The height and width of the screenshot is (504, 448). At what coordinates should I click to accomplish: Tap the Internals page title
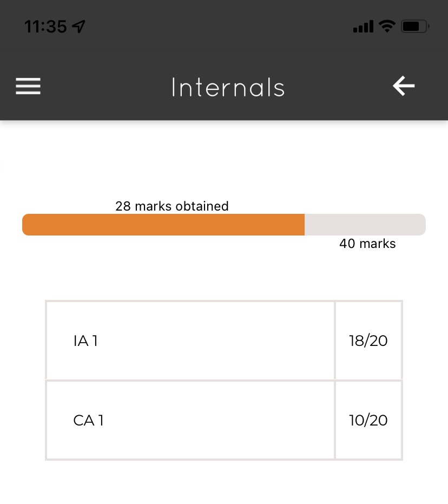pyautogui.click(x=228, y=88)
